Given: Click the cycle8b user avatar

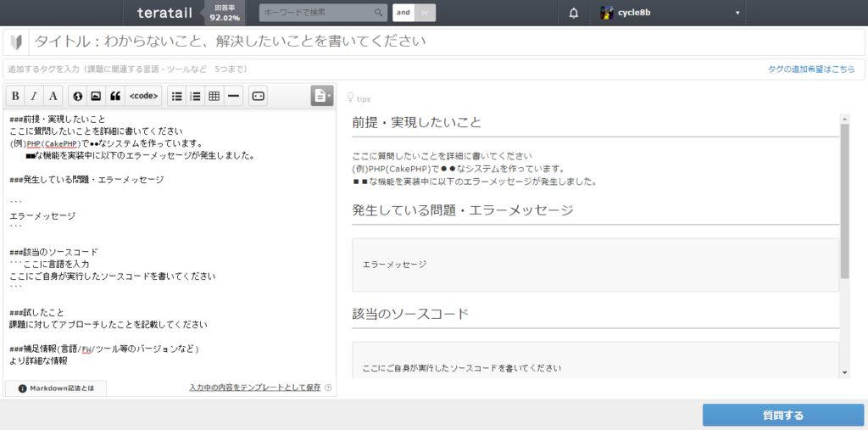Looking at the screenshot, I should click(x=607, y=12).
